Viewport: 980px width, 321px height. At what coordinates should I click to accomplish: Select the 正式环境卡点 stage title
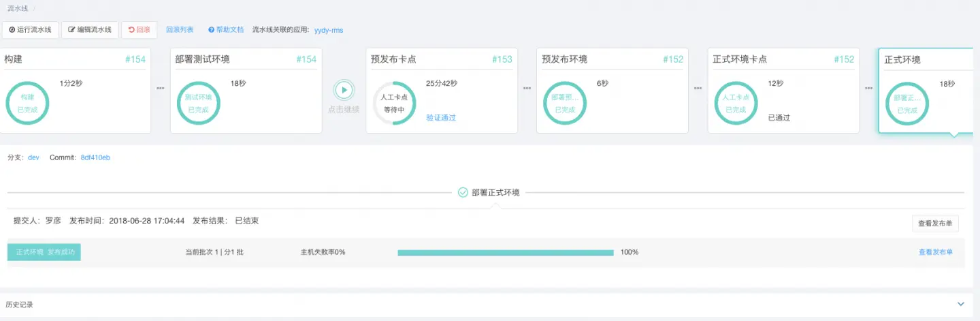point(740,59)
